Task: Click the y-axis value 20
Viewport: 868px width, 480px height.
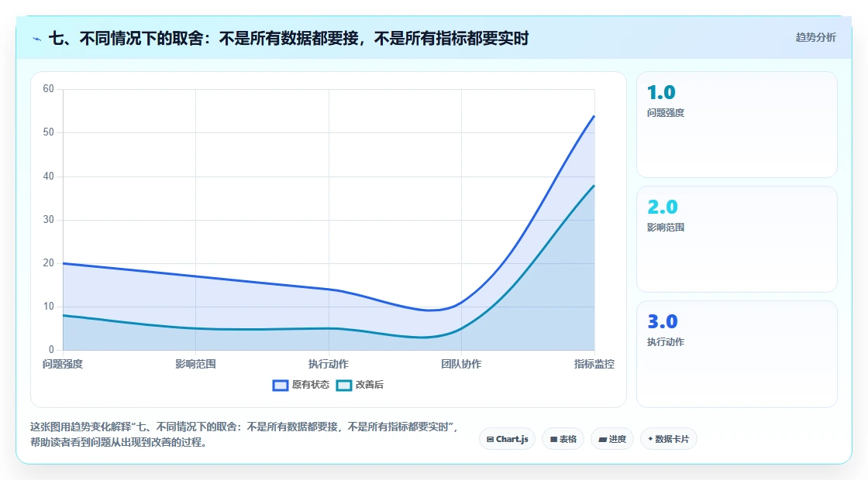Action: [49, 262]
